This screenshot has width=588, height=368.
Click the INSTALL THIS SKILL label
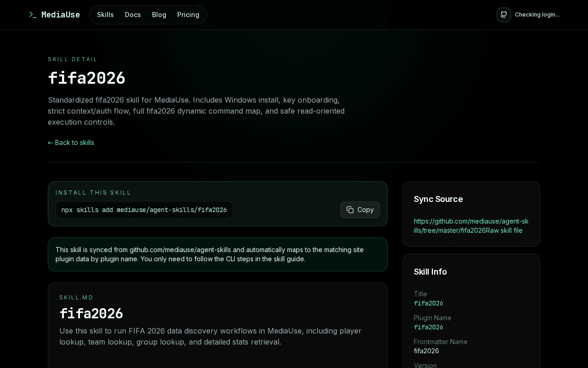(x=93, y=193)
